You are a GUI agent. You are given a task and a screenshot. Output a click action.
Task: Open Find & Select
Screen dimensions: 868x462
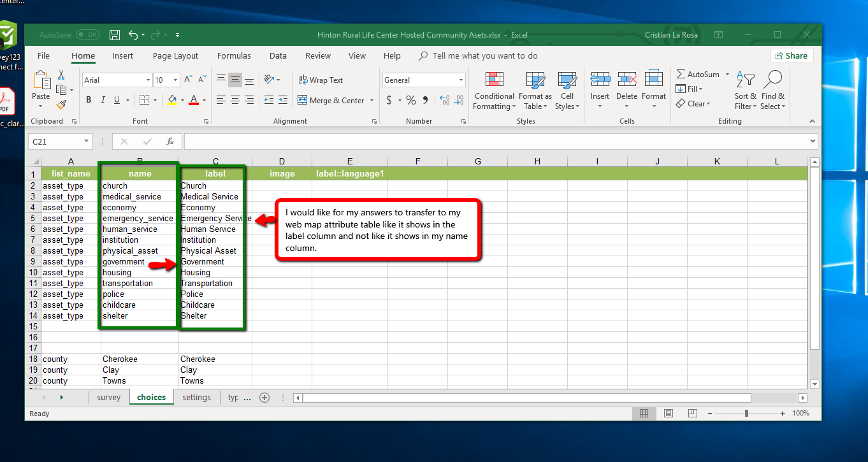772,90
